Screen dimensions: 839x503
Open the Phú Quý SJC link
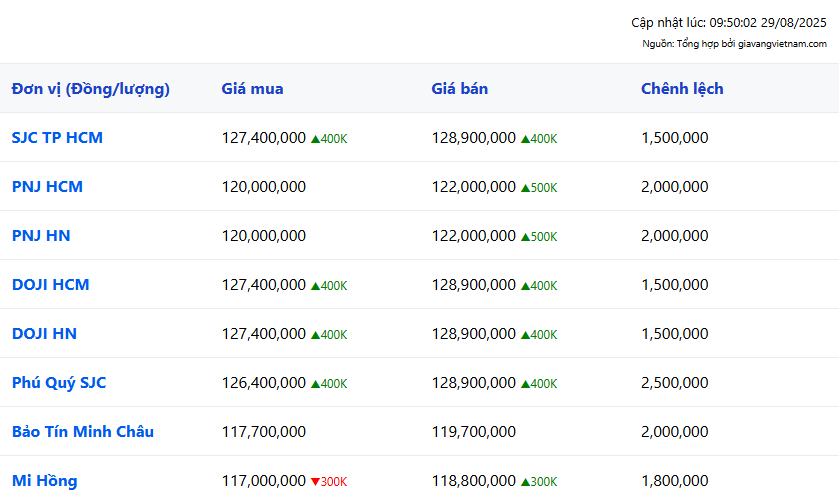tap(59, 383)
